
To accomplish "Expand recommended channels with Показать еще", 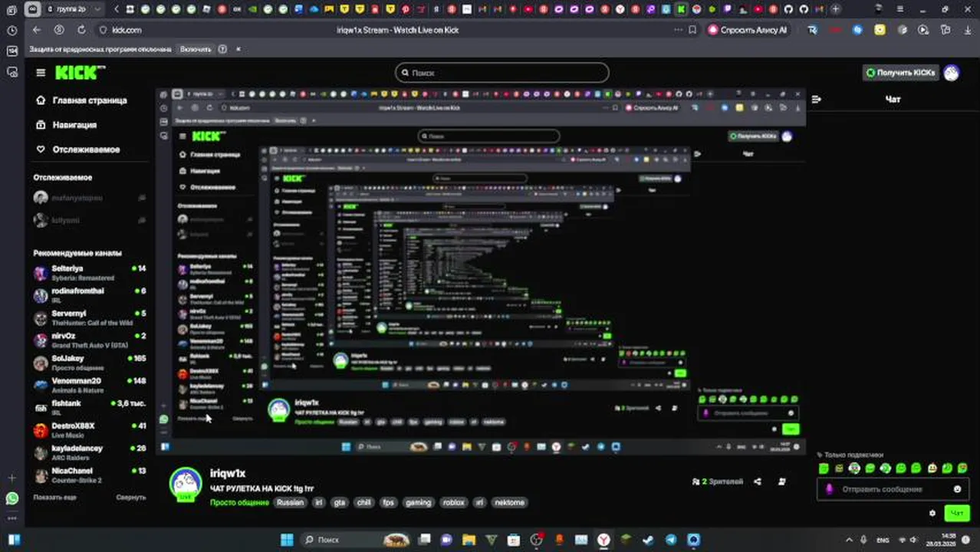I will click(x=54, y=497).
